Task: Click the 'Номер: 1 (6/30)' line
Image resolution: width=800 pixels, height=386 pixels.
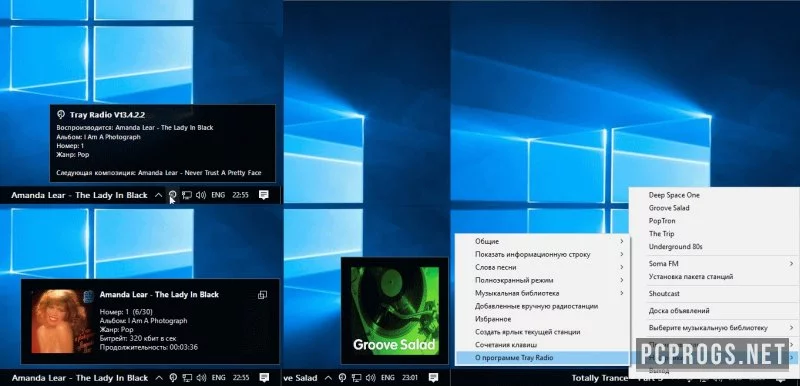Action: pyautogui.click(x=127, y=312)
